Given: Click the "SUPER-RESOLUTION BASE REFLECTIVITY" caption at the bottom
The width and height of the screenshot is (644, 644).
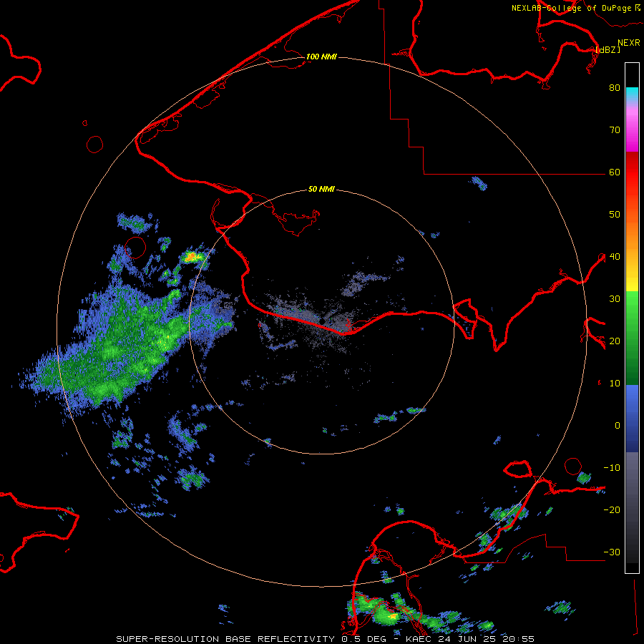Looking at the screenshot, I should [x=225, y=639].
